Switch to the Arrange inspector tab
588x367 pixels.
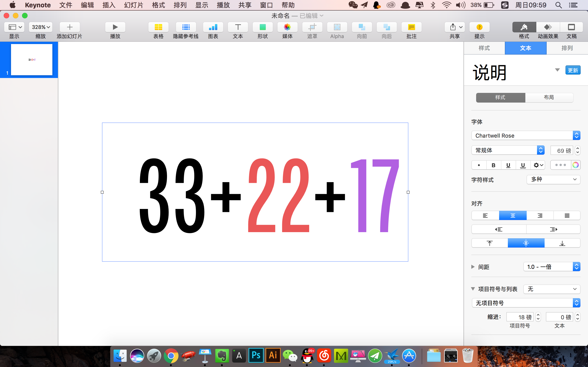pos(567,48)
